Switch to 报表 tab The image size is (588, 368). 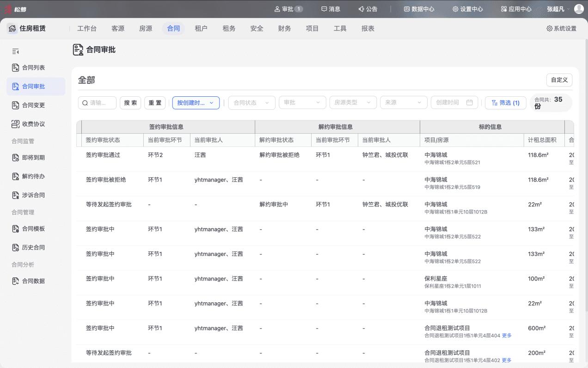367,29
